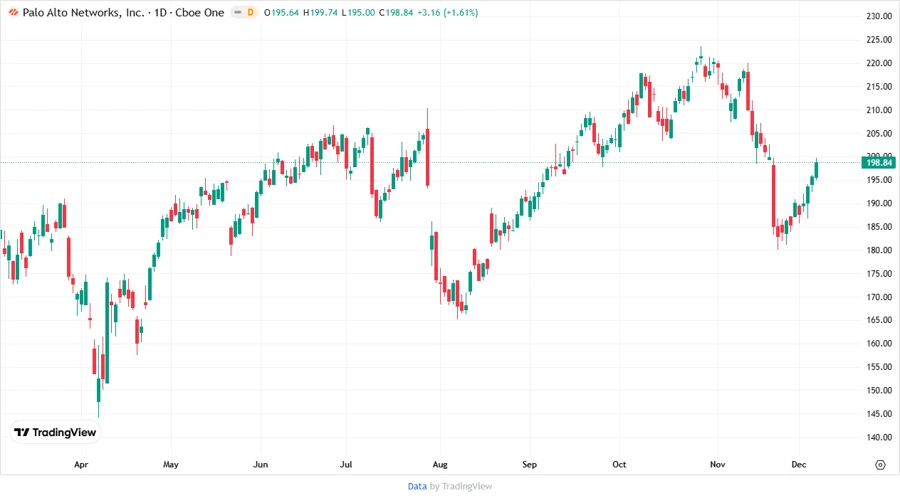Toggle the orange 'D' delayed data indicator
This screenshot has height=498, width=900.
[x=250, y=13]
